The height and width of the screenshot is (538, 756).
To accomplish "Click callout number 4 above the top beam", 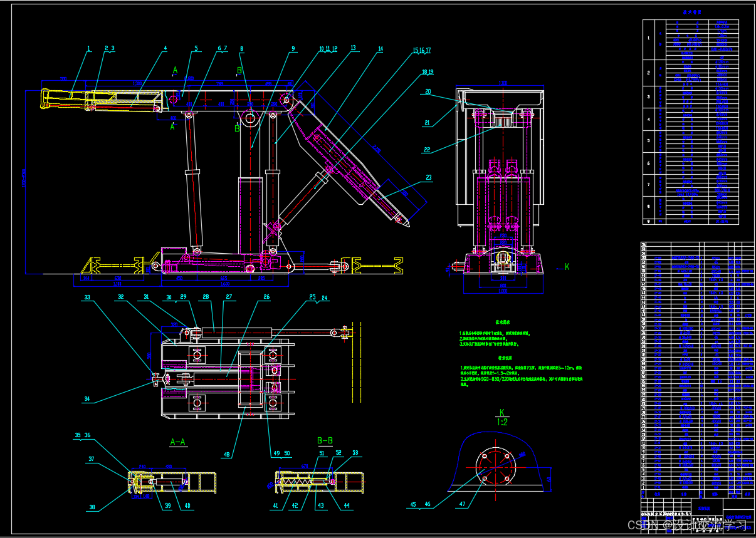I will point(165,48).
